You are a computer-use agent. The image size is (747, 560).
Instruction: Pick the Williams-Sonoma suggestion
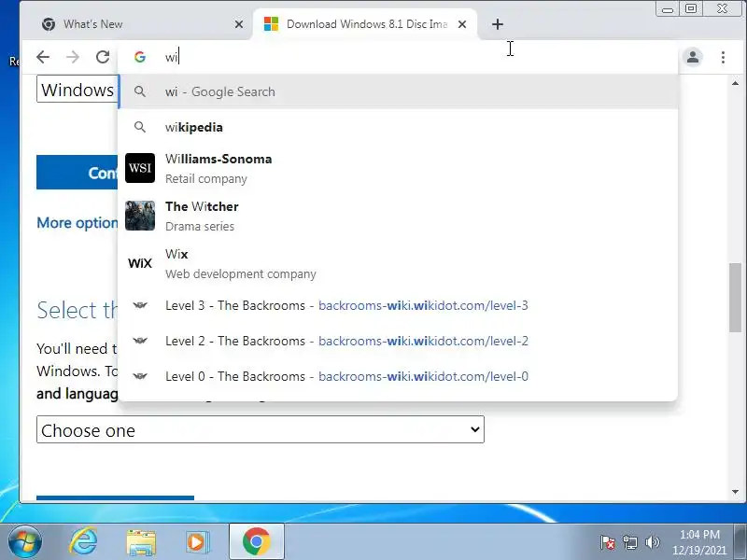[398, 168]
